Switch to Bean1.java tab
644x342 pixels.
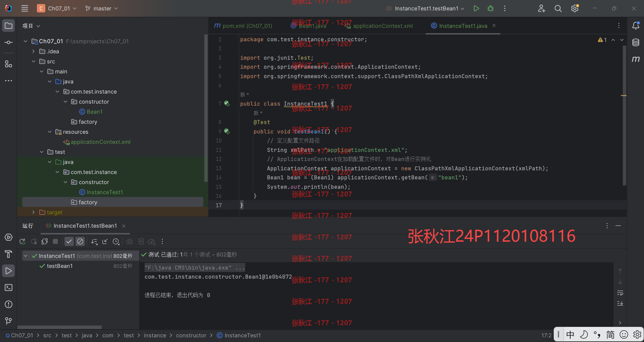coord(309,26)
